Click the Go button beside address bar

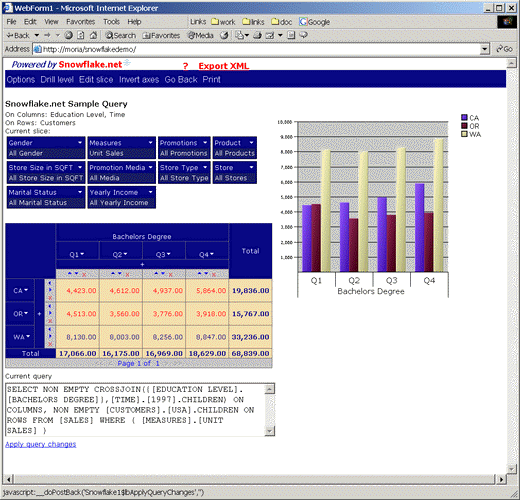(x=504, y=49)
